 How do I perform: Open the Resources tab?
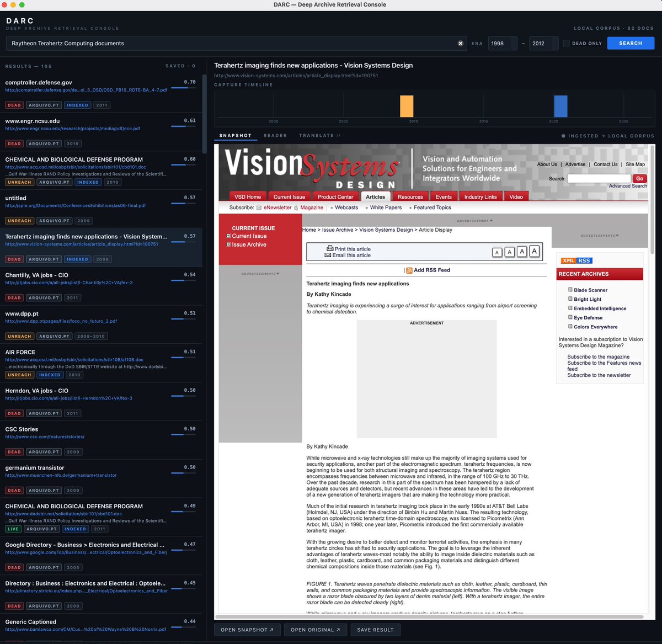(410, 196)
